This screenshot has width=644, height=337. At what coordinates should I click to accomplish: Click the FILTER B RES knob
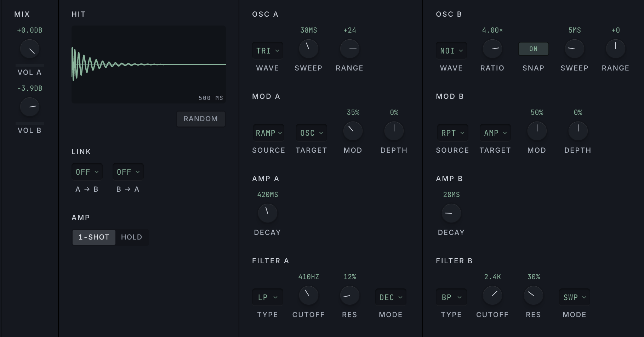click(x=534, y=296)
